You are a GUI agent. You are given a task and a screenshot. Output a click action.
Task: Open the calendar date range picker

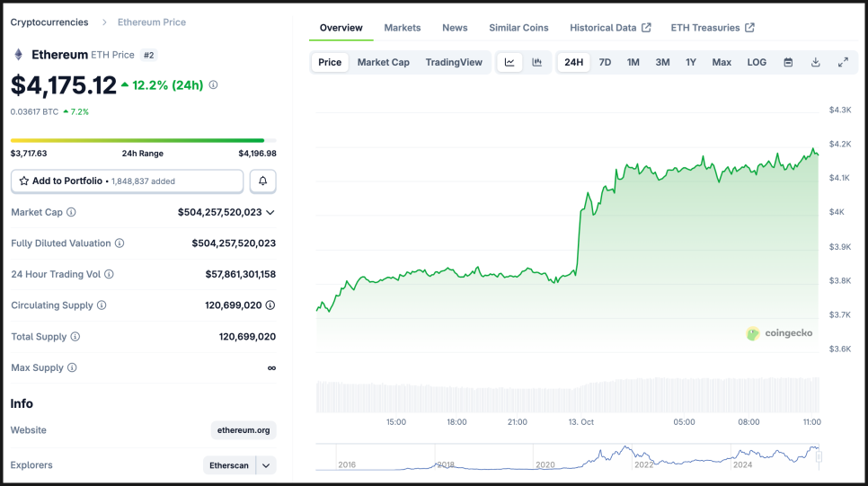(x=788, y=62)
